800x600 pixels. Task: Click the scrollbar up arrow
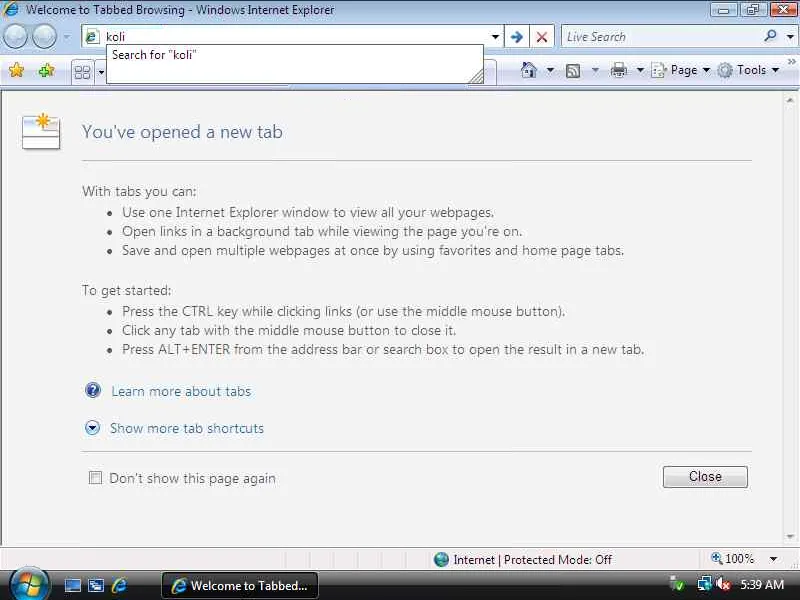[x=790, y=100]
